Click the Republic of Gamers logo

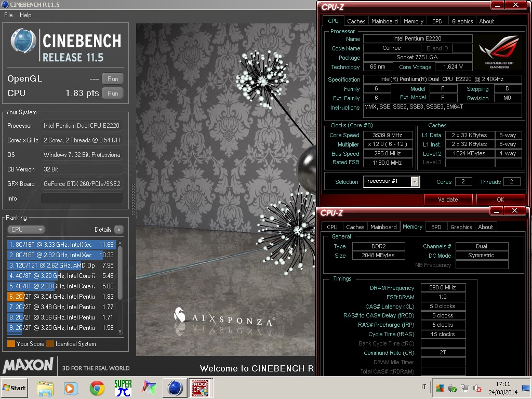tap(498, 52)
